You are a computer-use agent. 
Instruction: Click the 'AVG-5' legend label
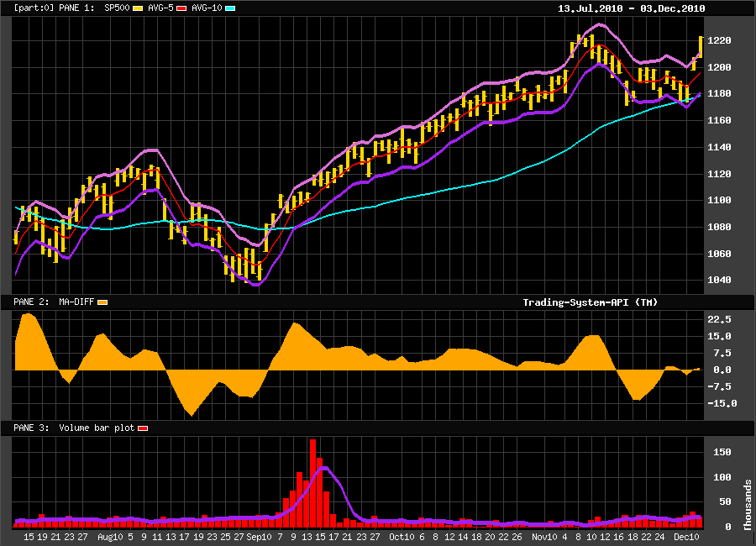(160, 8)
